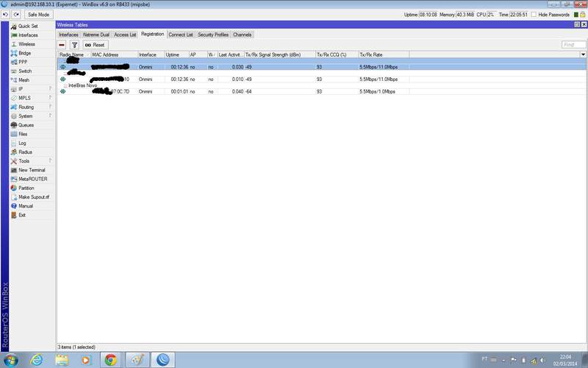This screenshot has height=368, width=588.
Task: Open the column selector dropdown arrow
Action: pyautogui.click(x=583, y=54)
